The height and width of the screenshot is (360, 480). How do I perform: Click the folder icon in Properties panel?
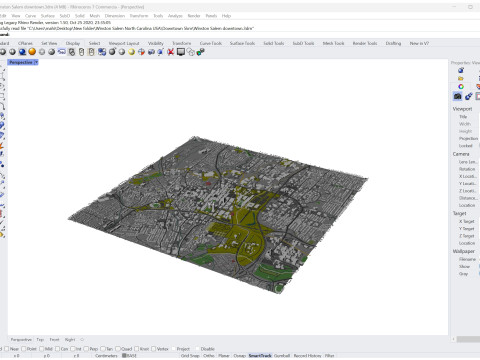coord(461,78)
